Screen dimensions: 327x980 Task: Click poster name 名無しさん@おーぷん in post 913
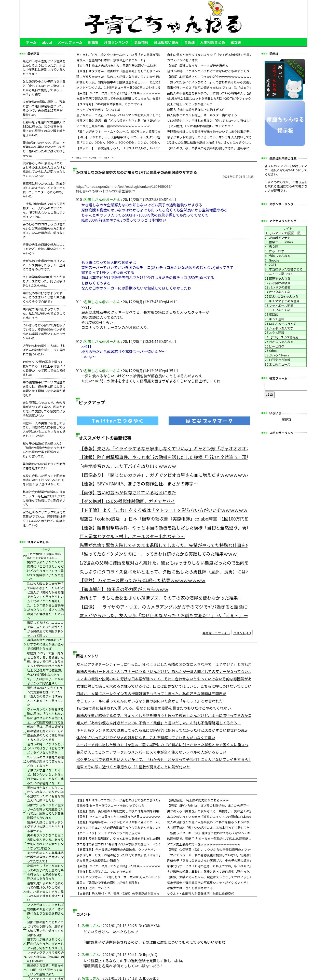coord(102,371)
